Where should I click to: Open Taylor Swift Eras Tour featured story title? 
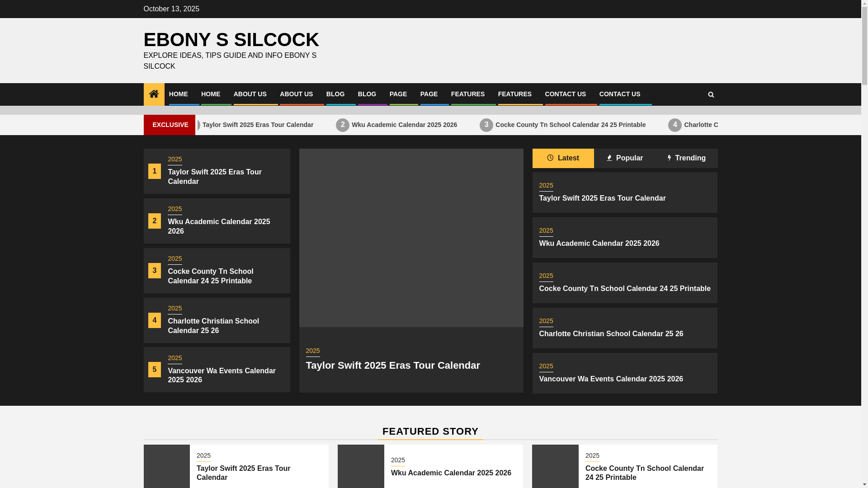tap(243, 473)
